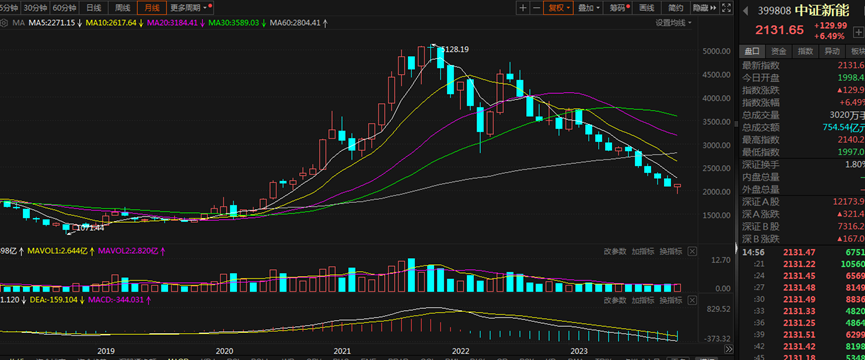Click MAVOL1:2.644亿 label
This screenshot has width=865, height=360.
58,251
